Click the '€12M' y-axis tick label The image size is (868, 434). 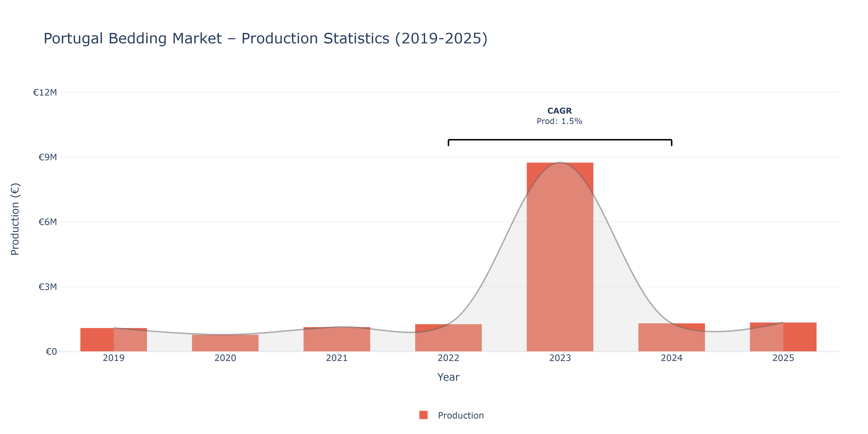tap(45, 92)
